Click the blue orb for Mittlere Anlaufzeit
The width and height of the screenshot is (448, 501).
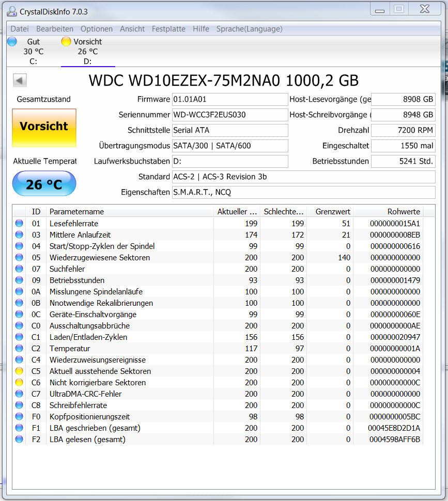19,234
